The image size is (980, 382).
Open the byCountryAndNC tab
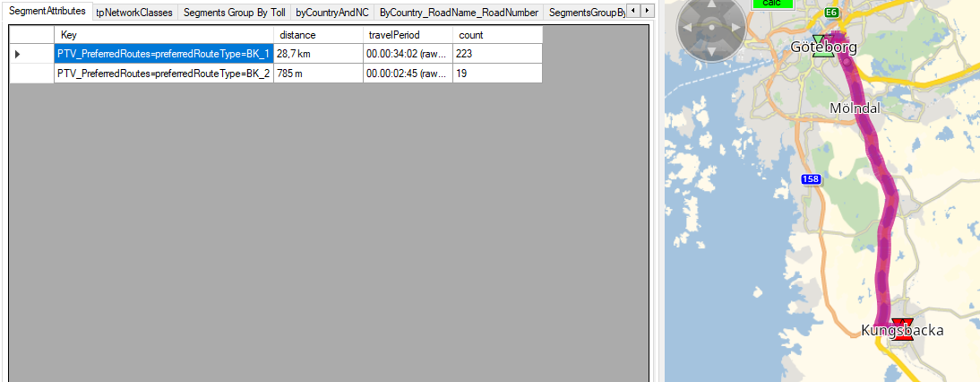[x=331, y=13]
